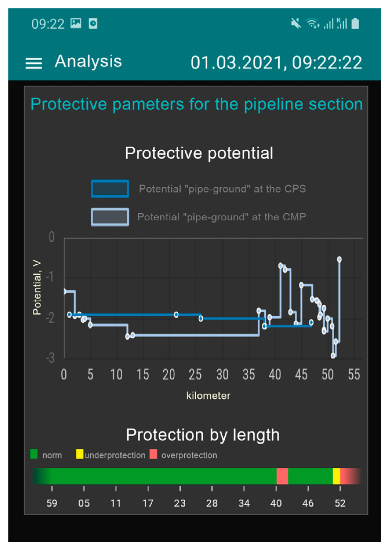Viewport: 392px width, 554px height.
Task: Hide the 'Potential pipe-ground at the CPS' series
Action: pyautogui.click(x=222, y=189)
